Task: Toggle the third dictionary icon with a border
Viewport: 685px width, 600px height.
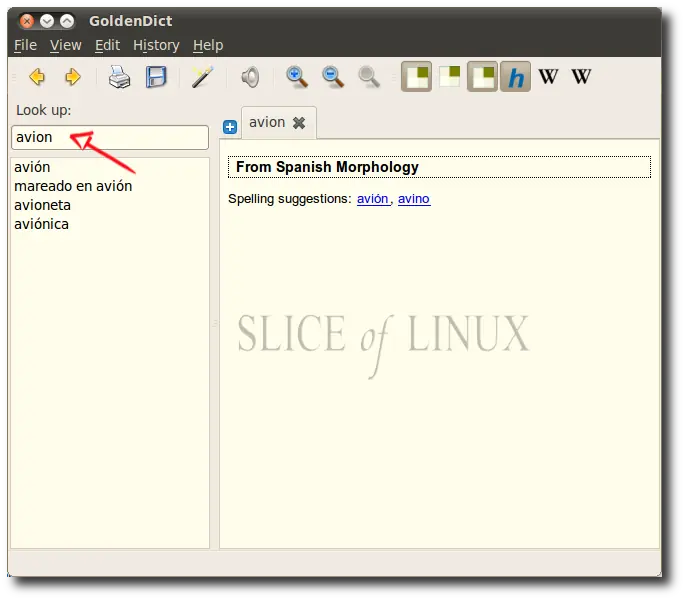Action: pyautogui.click(x=482, y=76)
